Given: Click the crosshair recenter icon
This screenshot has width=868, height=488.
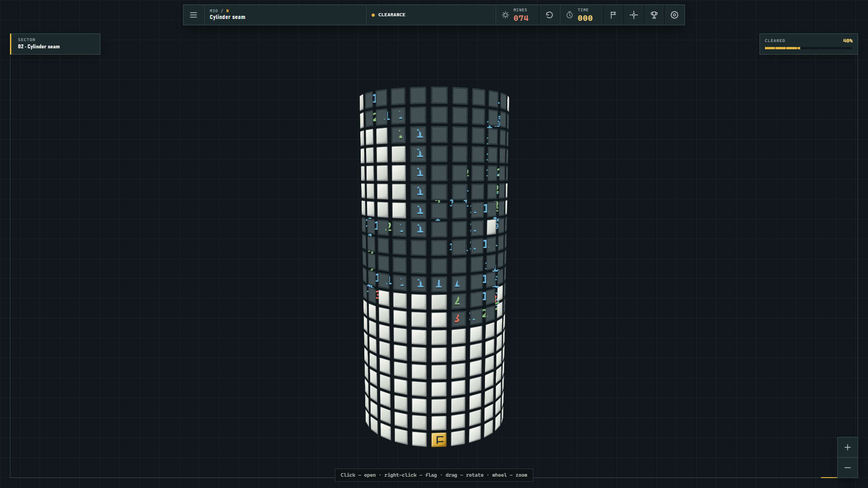Looking at the screenshot, I should coord(633,15).
